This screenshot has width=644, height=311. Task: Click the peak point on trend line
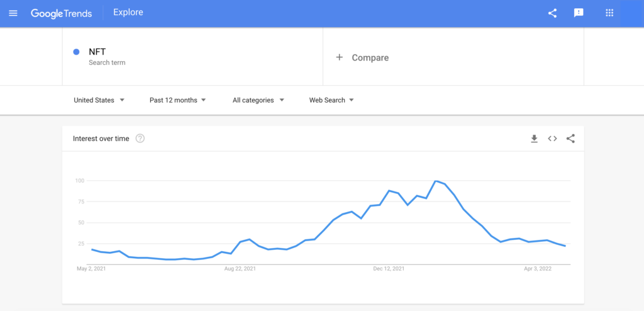[x=435, y=181]
